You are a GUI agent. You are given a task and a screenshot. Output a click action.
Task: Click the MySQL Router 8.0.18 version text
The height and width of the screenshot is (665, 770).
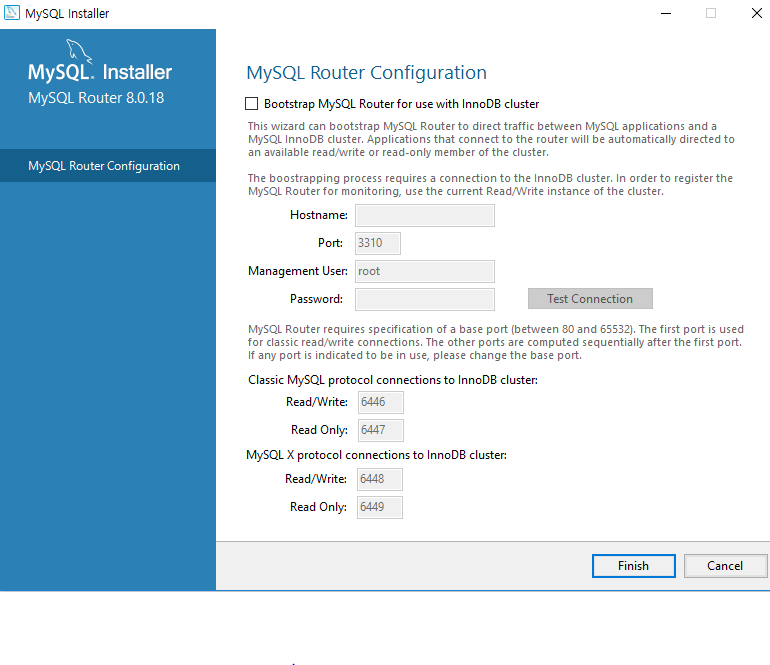[x=96, y=98]
